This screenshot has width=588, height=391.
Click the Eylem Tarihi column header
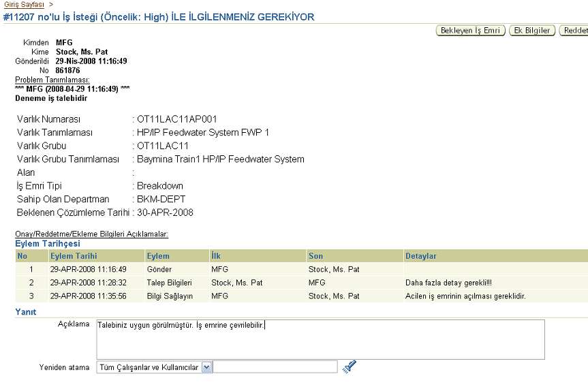74,256
